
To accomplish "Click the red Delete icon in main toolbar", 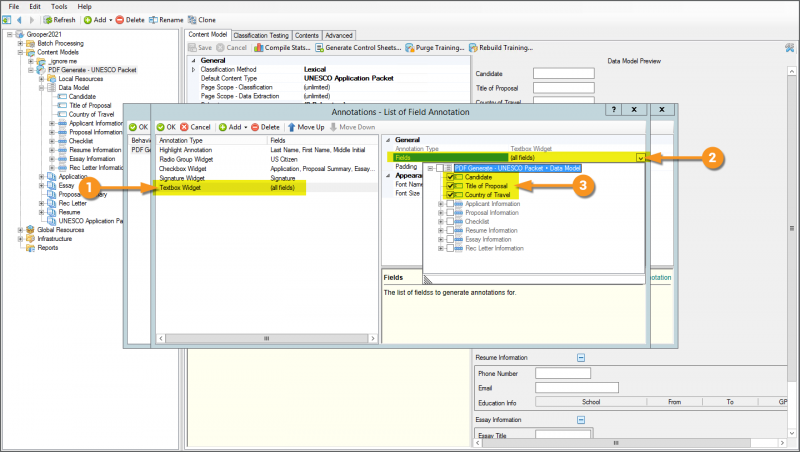I will coord(120,19).
